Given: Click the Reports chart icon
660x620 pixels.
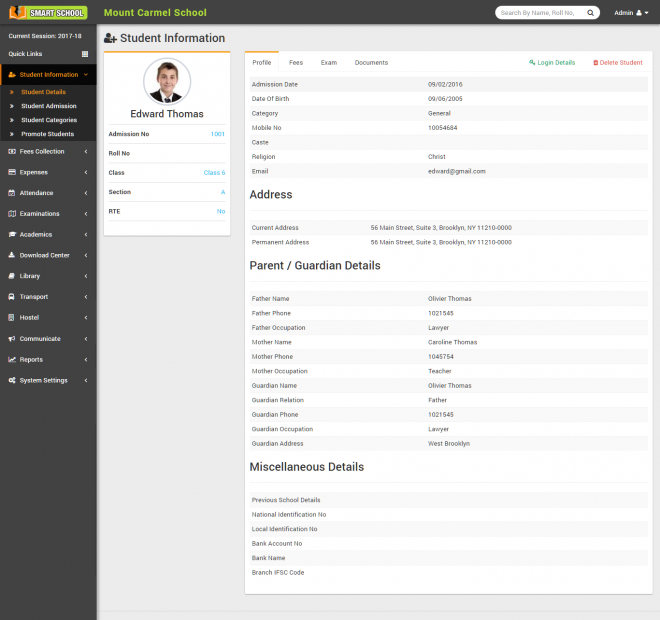Looking at the screenshot, I should pos(12,359).
